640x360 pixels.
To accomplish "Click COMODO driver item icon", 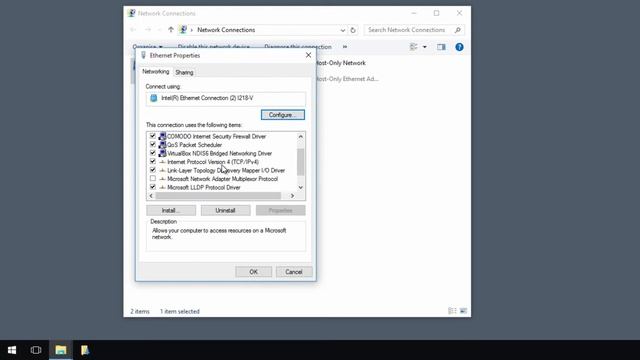I will (162, 136).
